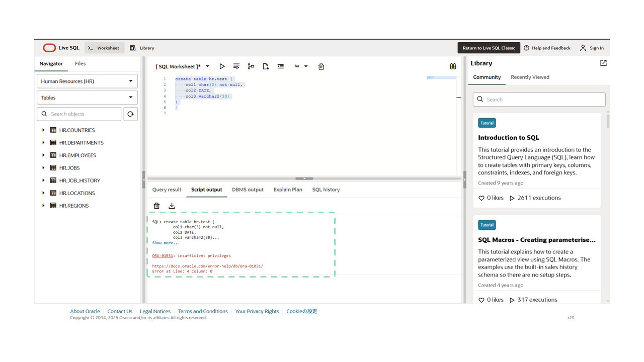Like the SQL Macros tutorial
Viewport: 644px width, 362px height.
[481, 300]
